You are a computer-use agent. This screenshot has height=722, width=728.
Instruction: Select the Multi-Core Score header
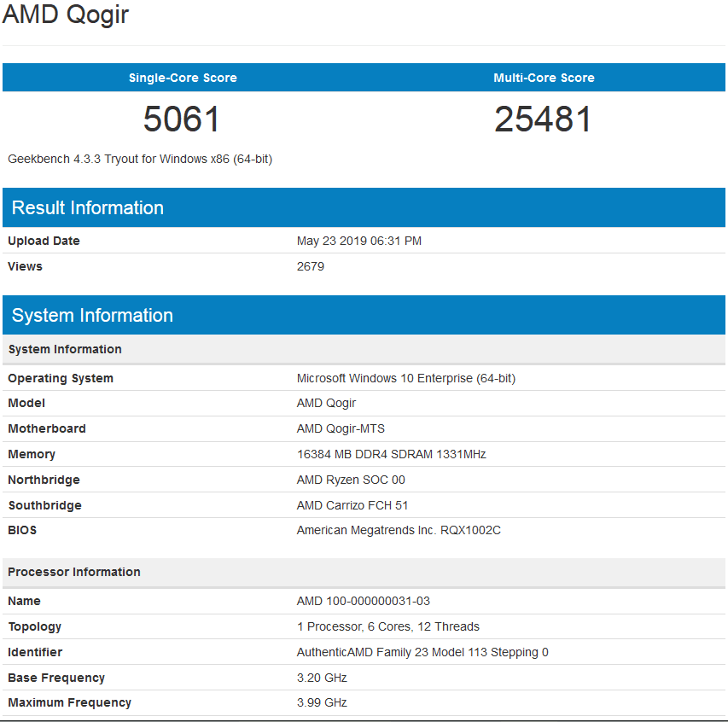[x=544, y=77]
